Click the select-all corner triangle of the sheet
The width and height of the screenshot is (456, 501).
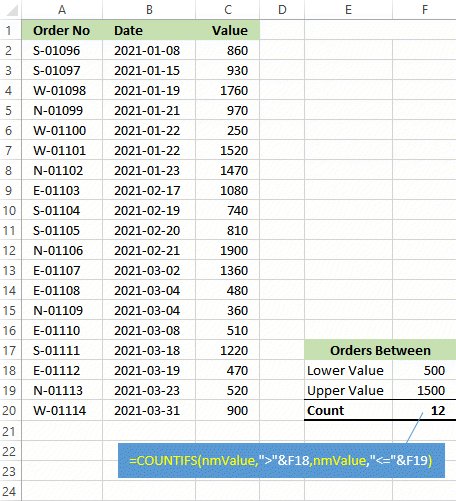click(11, 10)
